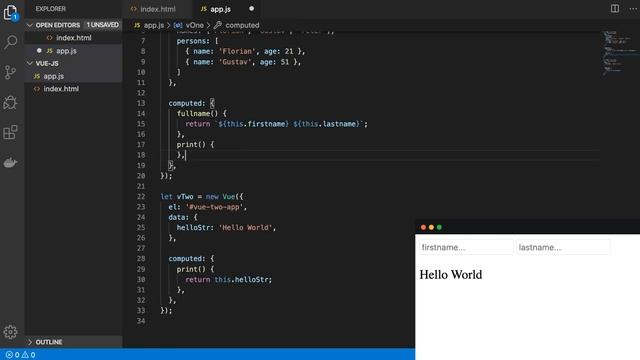This screenshot has width=640, height=360.
Task: Open the Explorer view in the activity bar
Action: (10, 13)
